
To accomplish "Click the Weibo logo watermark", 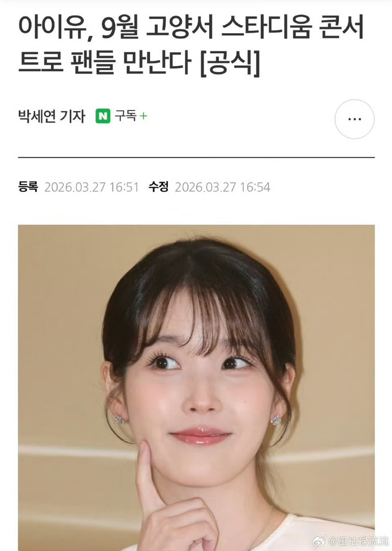I will click(319, 541).
